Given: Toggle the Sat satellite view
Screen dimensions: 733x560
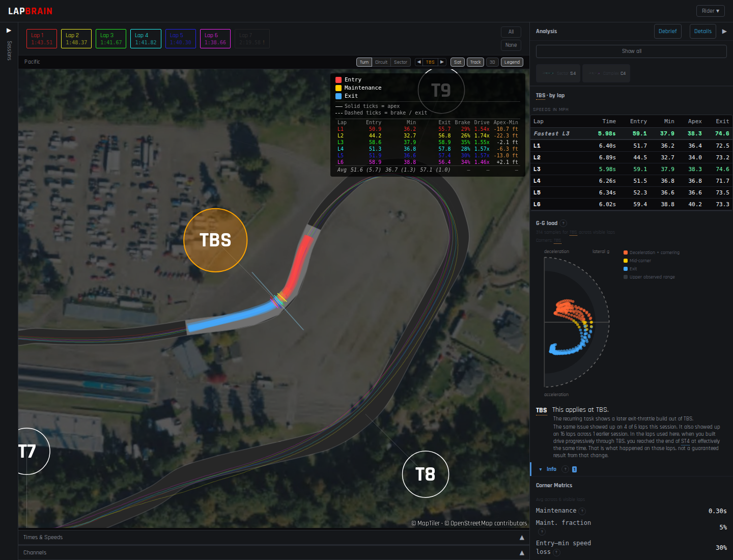Looking at the screenshot, I should point(458,62).
